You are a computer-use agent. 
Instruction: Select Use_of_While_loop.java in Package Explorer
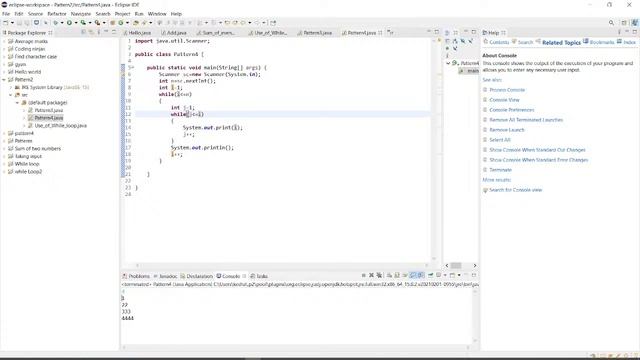pyautogui.click(x=60, y=126)
